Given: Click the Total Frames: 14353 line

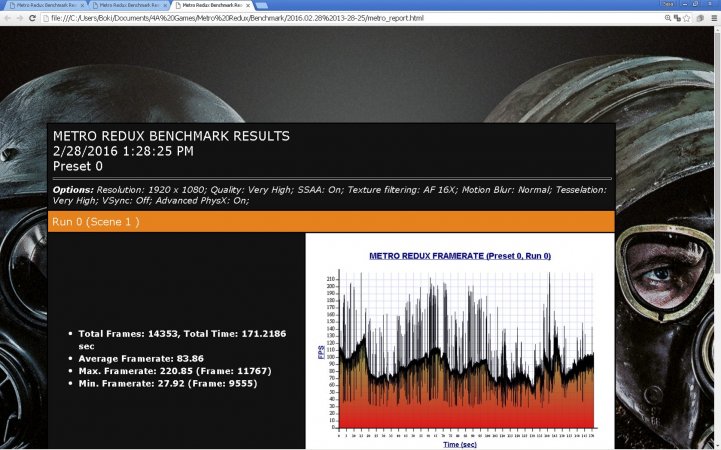Looking at the screenshot, I should (x=182, y=340).
